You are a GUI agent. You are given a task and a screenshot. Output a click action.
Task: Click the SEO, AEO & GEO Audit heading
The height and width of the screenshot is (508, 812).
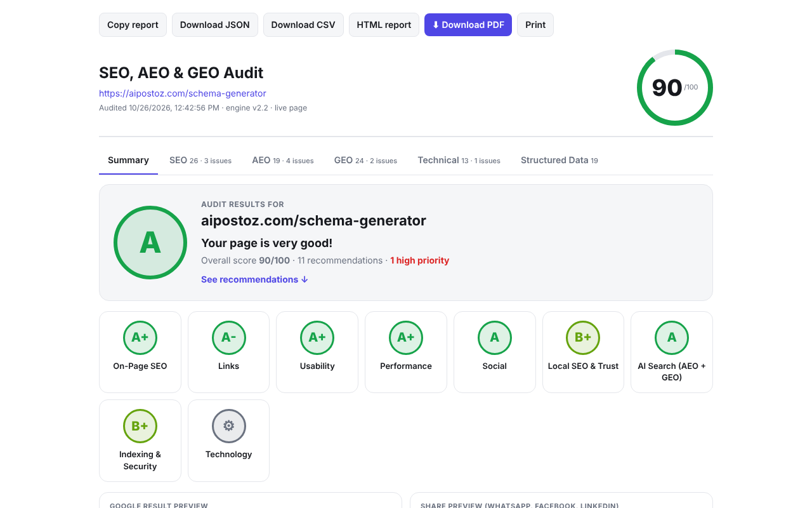coord(181,72)
